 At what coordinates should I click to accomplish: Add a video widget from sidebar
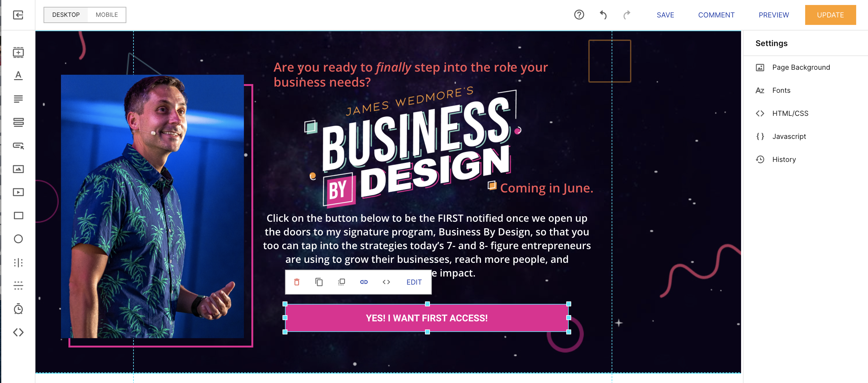pyautogui.click(x=18, y=192)
